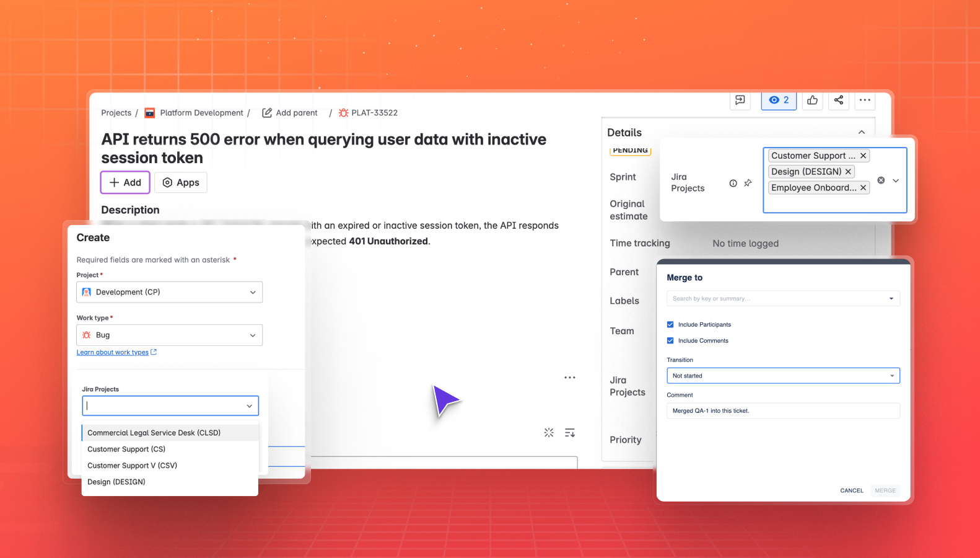Click the Development (CP) project avatar
Image resolution: width=980 pixels, height=558 pixels.
tap(87, 292)
